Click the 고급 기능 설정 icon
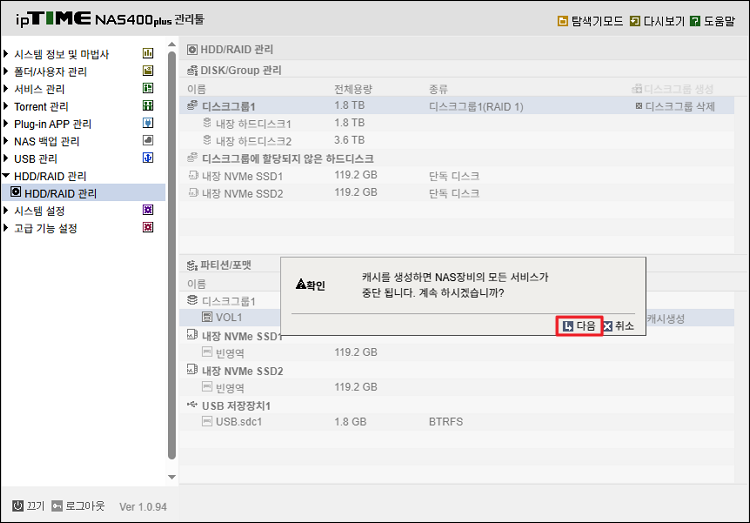 (148, 228)
